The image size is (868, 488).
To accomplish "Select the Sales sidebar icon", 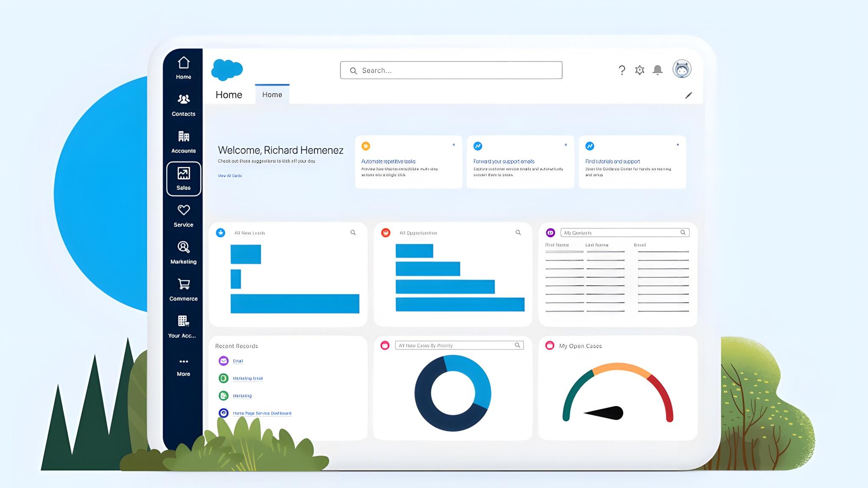I will point(184,179).
